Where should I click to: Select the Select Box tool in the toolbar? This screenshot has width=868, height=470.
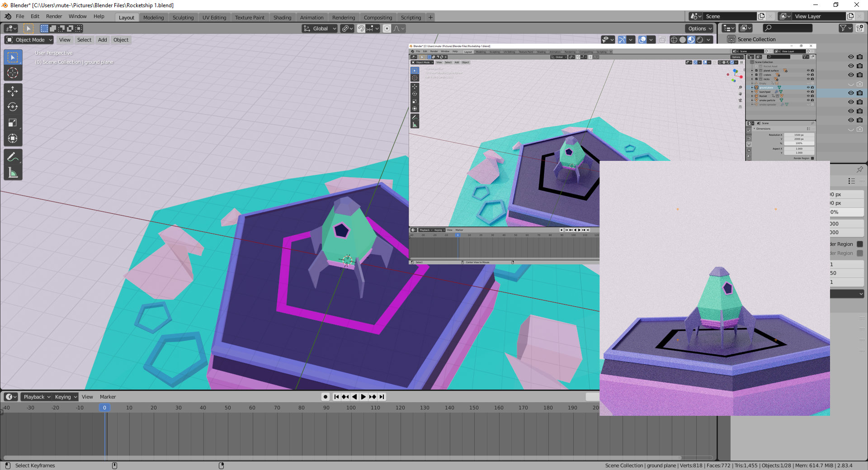pyautogui.click(x=13, y=57)
